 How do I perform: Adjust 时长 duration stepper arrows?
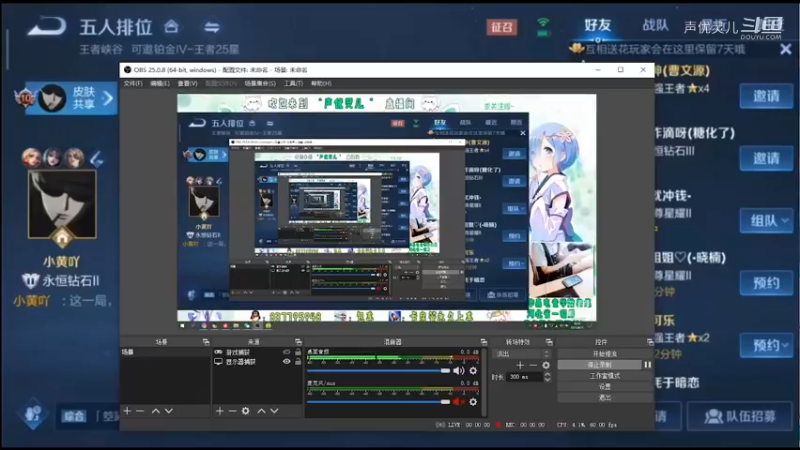(547, 377)
